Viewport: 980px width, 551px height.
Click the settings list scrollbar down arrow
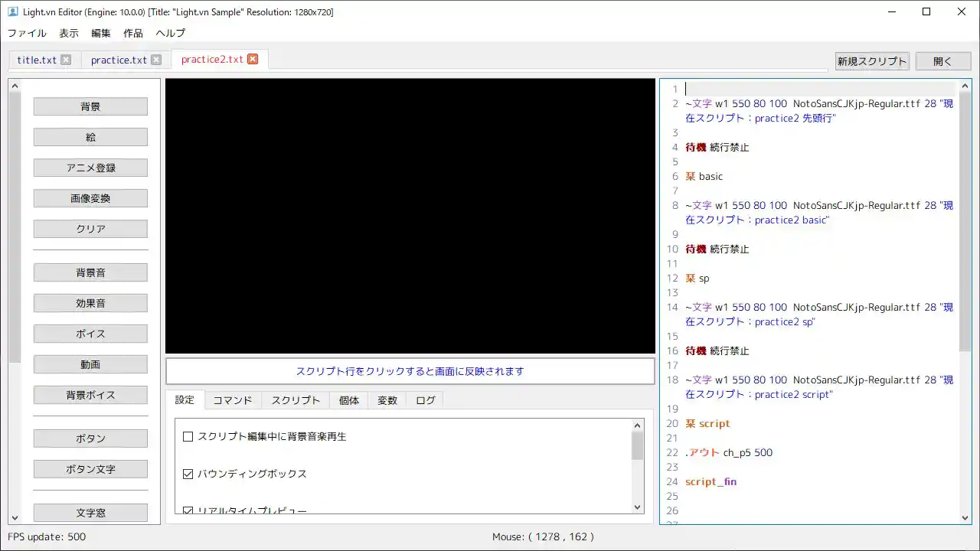(638, 507)
